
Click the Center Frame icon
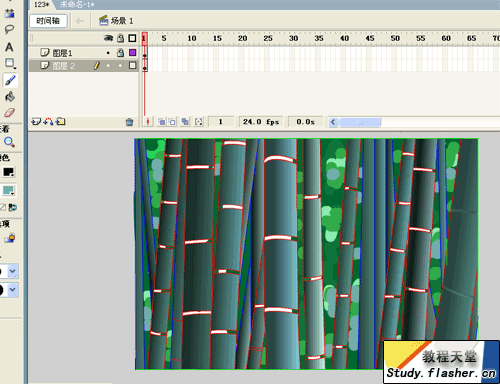[147, 122]
